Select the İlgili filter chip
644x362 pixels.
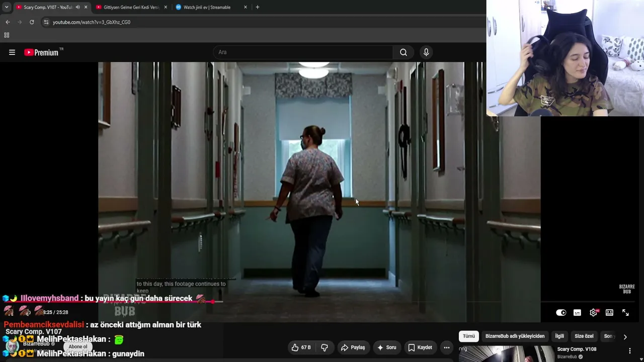coord(559,336)
